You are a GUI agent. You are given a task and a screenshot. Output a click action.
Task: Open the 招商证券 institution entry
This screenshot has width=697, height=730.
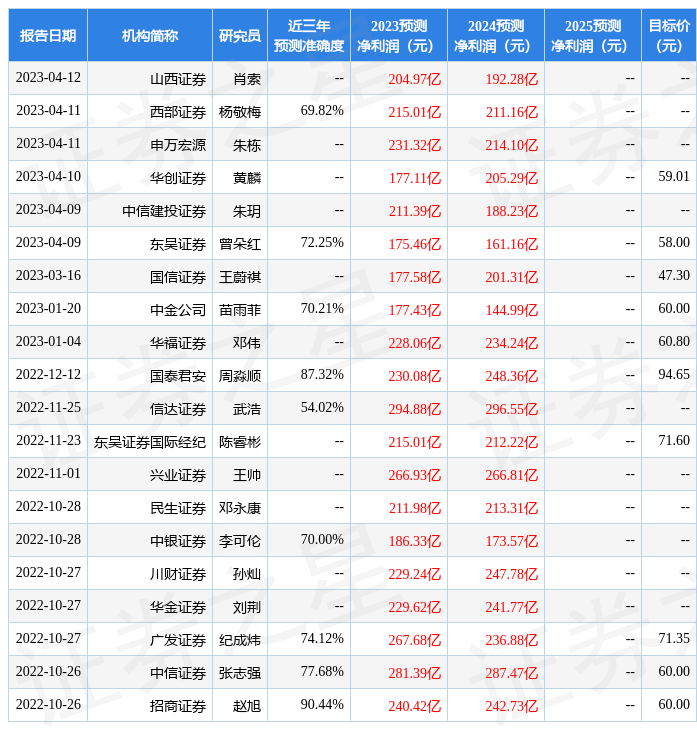tap(178, 706)
